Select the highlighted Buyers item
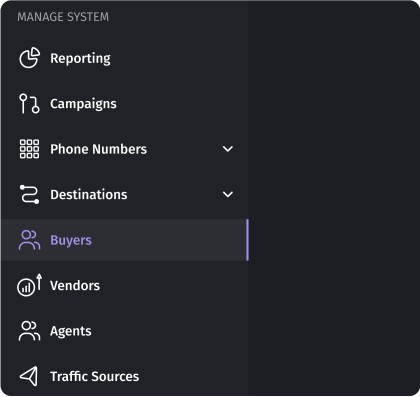Screen dimensions: 420x397 tap(124, 240)
